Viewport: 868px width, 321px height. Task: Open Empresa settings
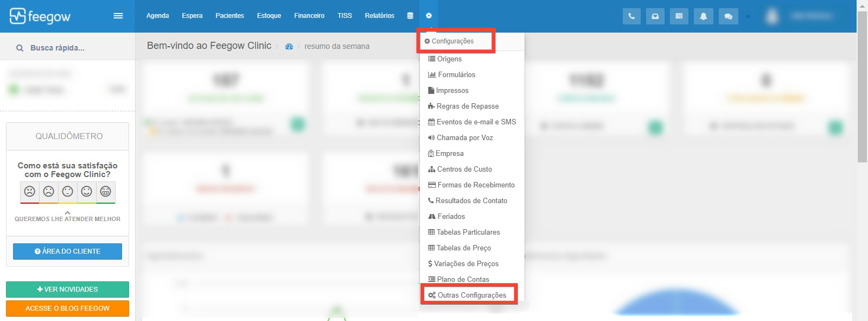(x=472, y=153)
